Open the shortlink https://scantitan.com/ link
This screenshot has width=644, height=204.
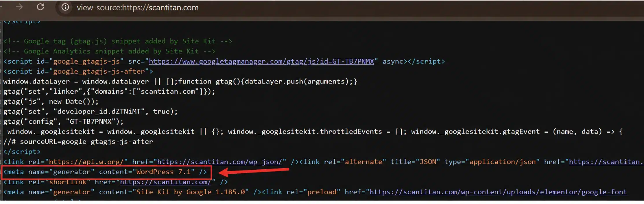[166, 182]
